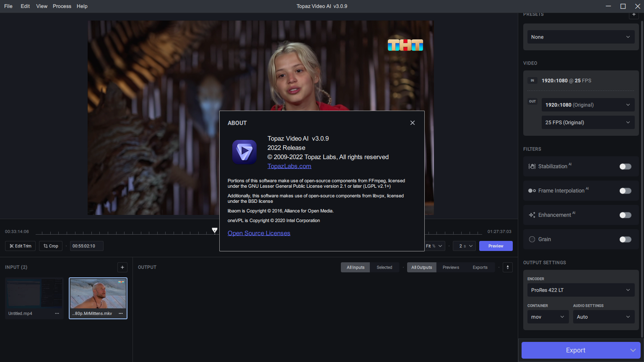Image resolution: width=644 pixels, height=362 pixels.
Task: Switch to the All Outputs tab
Action: 421,267
